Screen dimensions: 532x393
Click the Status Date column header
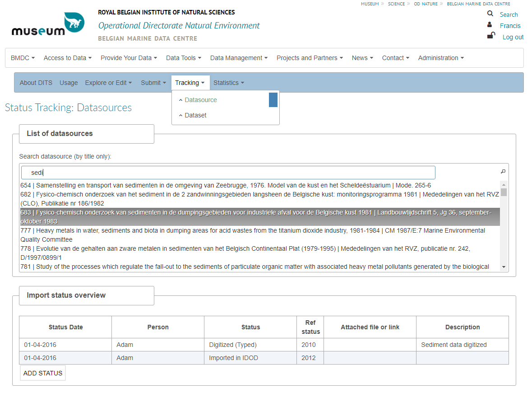tap(65, 327)
